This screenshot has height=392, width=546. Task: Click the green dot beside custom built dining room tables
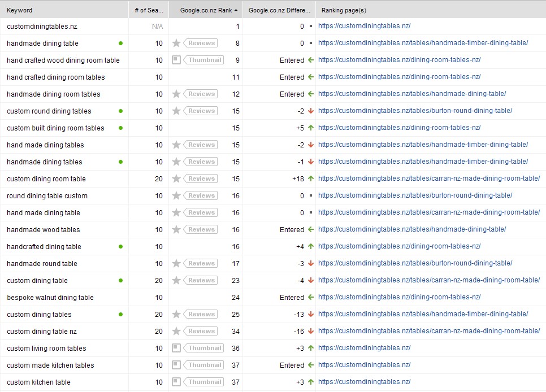(x=120, y=128)
